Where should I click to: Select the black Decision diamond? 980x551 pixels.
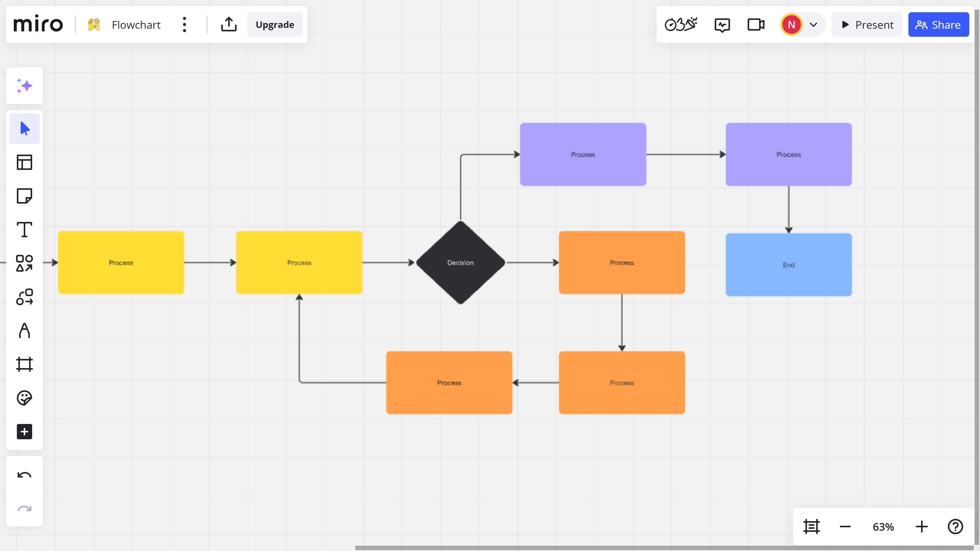pyautogui.click(x=461, y=262)
